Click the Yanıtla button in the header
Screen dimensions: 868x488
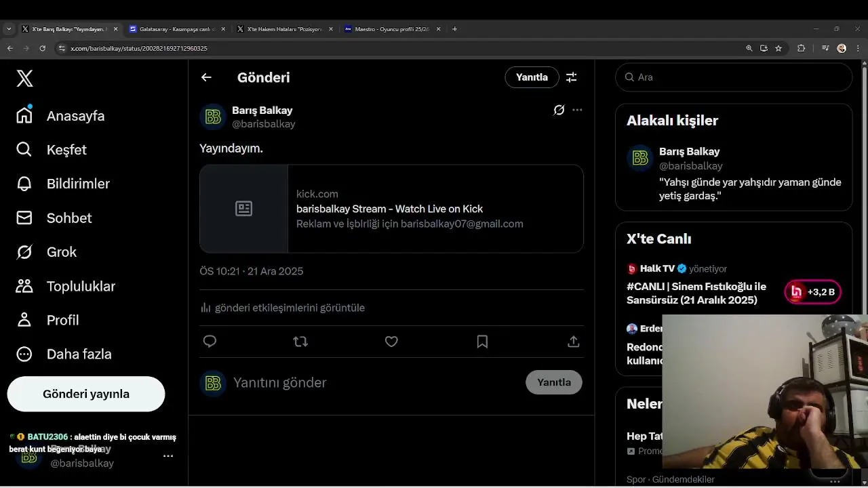[532, 77]
